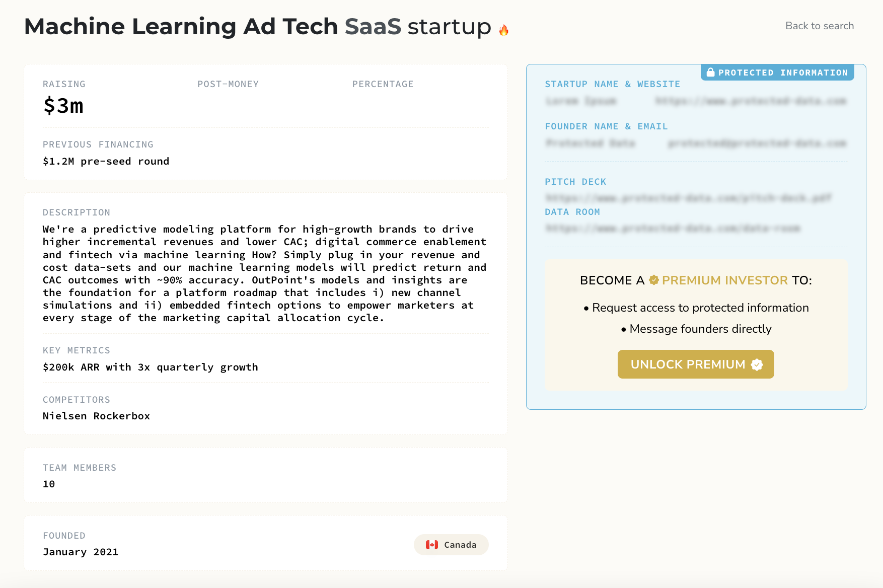This screenshot has height=588, width=883.
Task: Click the Protected Information banner
Action: pyautogui.click(x=777, y=72)
